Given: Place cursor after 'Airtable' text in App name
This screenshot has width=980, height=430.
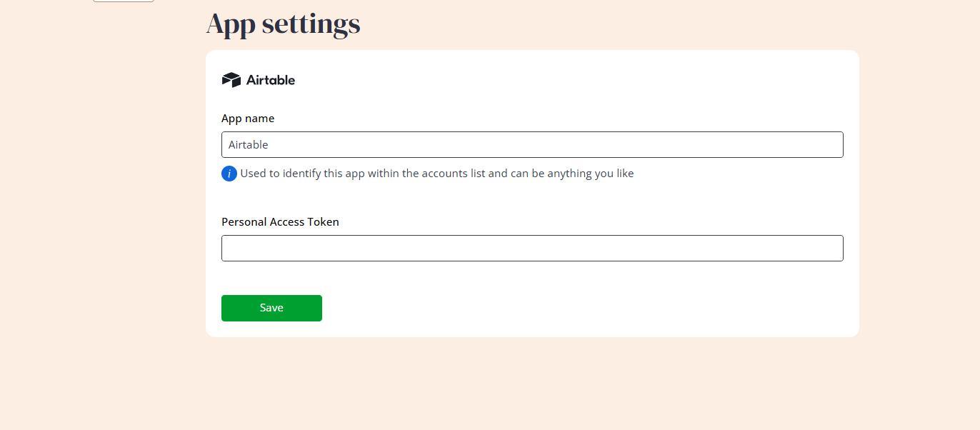Looking at the screenshot, I should (269, 145).
